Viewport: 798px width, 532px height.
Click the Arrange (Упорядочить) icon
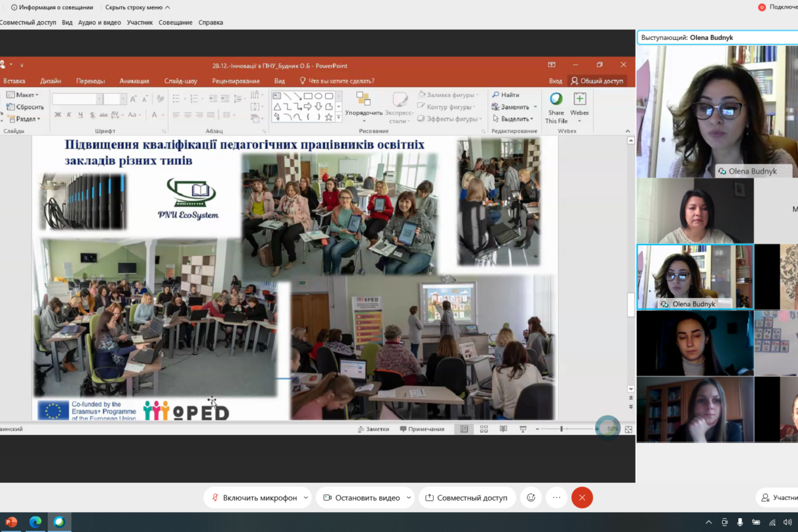[x=363, y=100]
